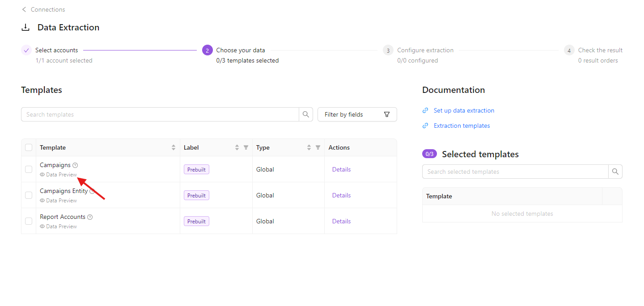The image size is (644, 306).
Task: Toggle the select-all templates checkbox
Action: point(29,147)
